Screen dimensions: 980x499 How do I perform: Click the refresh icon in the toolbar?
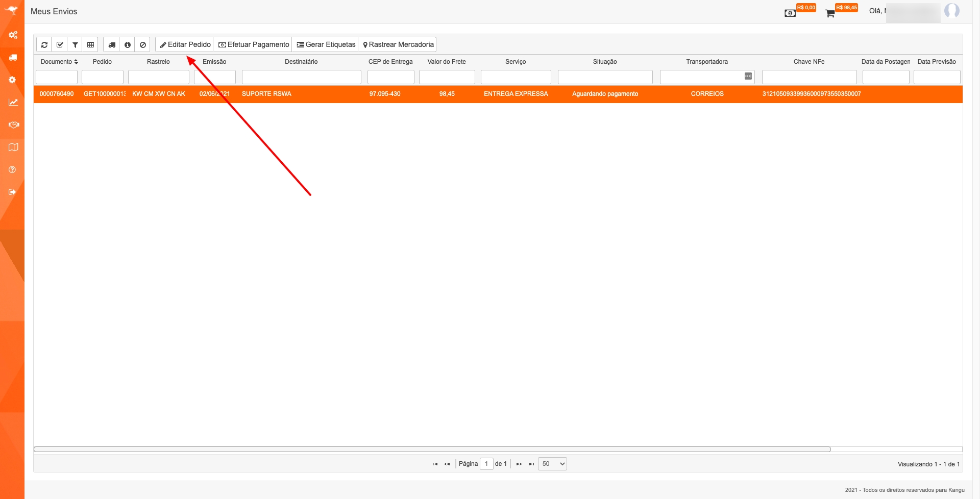44,45
